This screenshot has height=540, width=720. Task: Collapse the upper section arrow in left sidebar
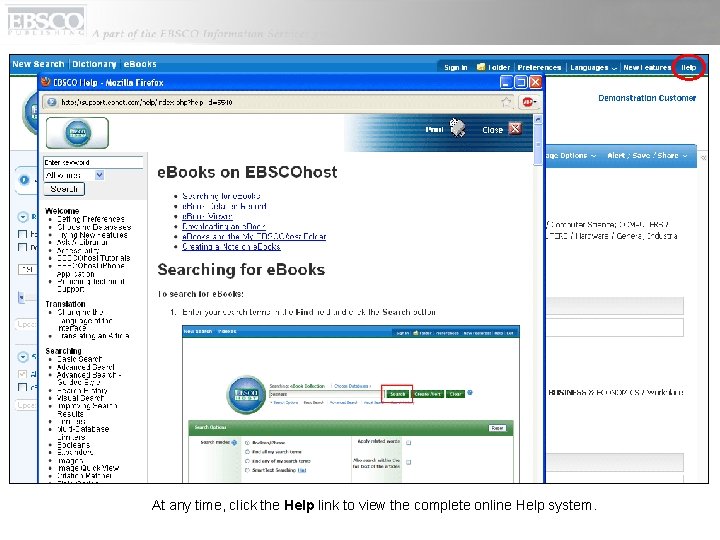22,217
